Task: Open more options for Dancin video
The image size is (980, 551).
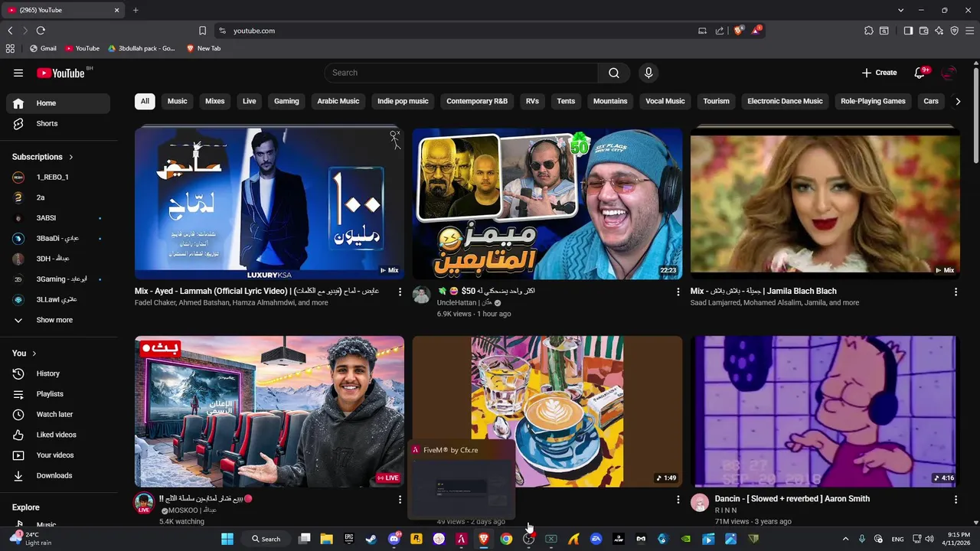Action: tap(955, 499)
